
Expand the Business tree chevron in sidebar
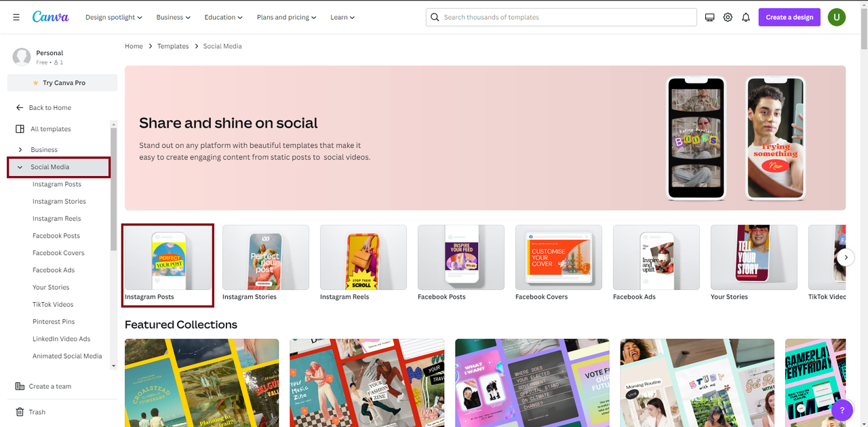click(20, 150)
